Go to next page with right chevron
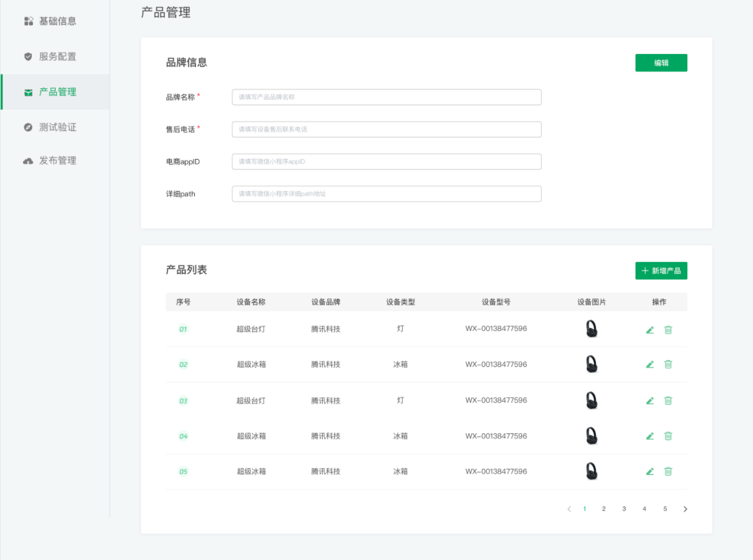 click(x=685, y=509)
